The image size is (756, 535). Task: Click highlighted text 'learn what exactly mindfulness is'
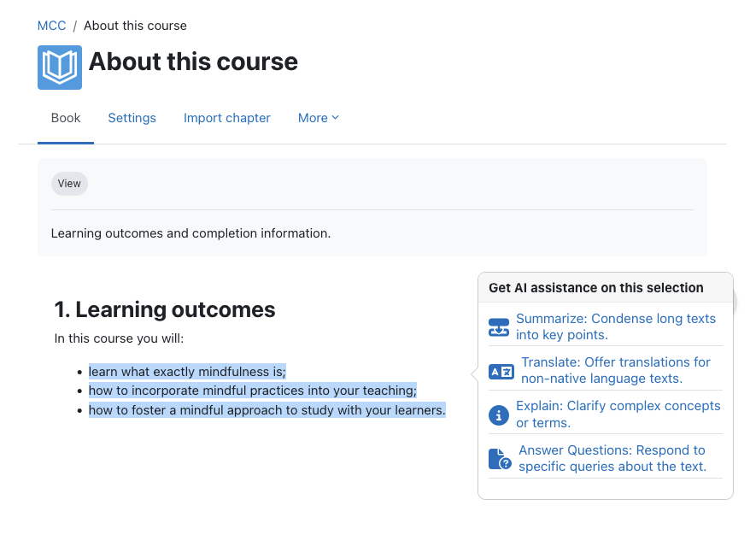tap(187, 372)
